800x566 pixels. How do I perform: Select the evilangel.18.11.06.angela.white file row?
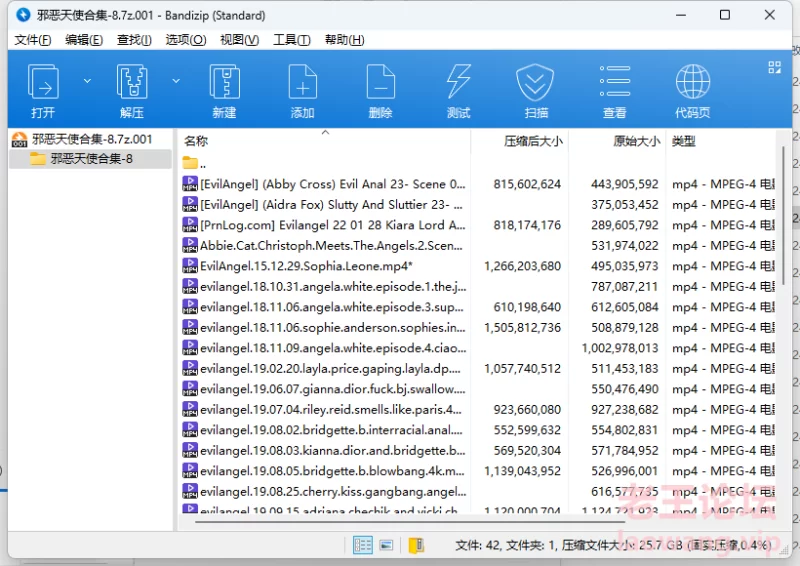pos(478,307)
